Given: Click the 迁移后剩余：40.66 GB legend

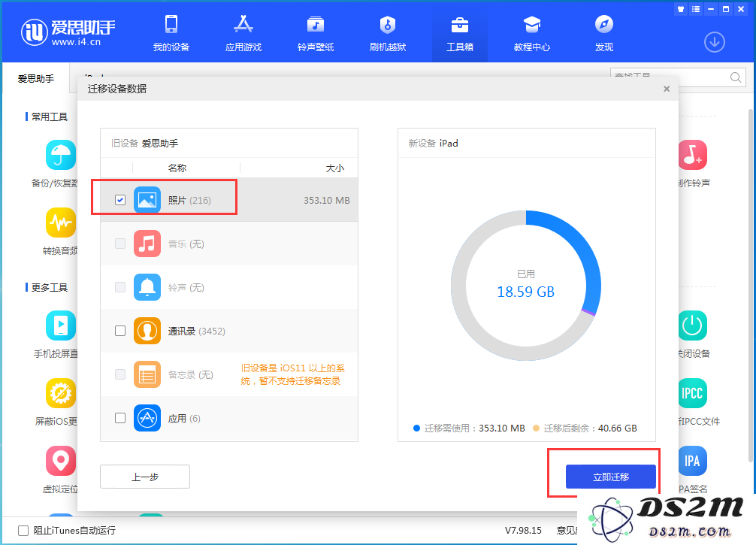Looking at the screenshot, I should click(x=585, y=428).
